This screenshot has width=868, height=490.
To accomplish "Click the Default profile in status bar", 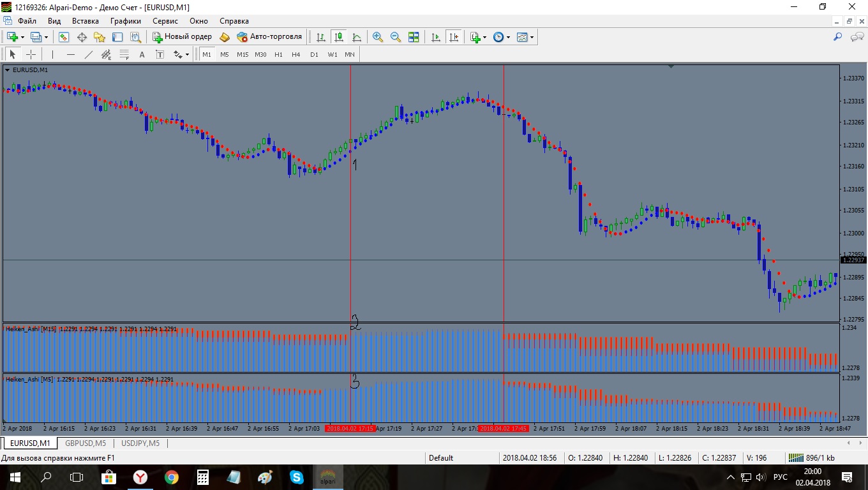I will 441,457.
